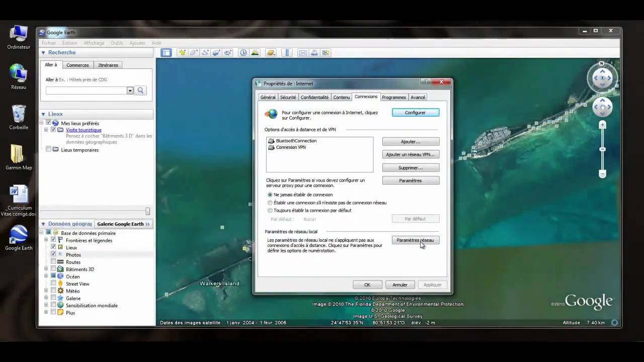Click the zoom out minus icon
644x362 pixels.
point(602,173)
